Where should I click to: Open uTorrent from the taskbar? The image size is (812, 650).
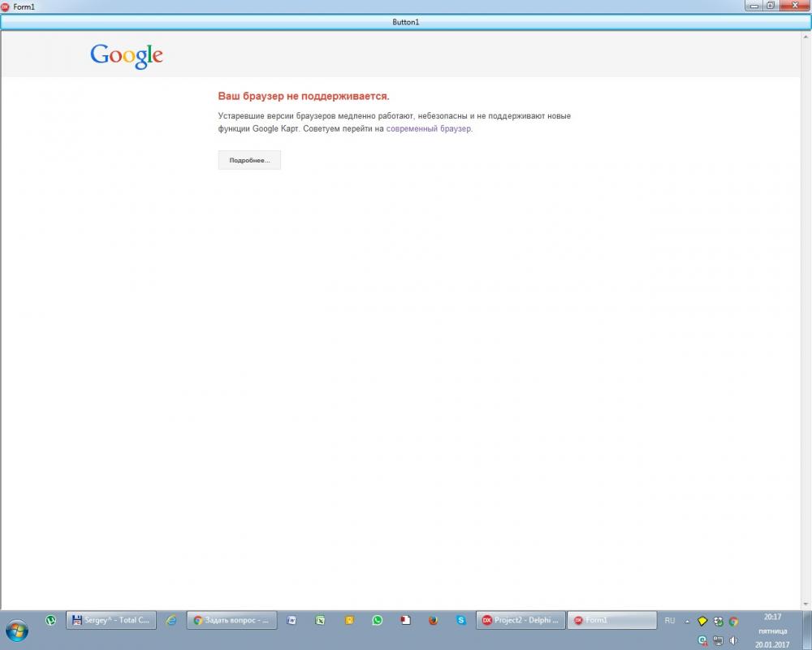click(x=50, y=620)
